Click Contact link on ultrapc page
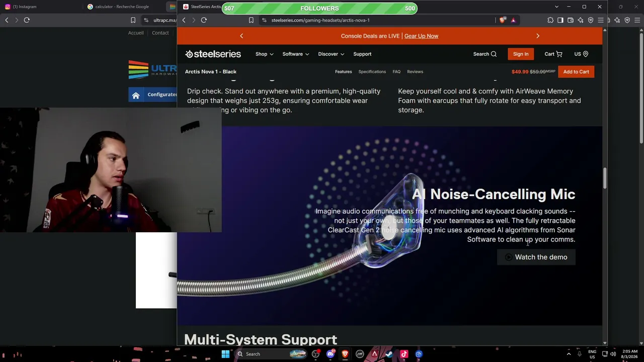This screenshot has height=362, width=644. 160,33
